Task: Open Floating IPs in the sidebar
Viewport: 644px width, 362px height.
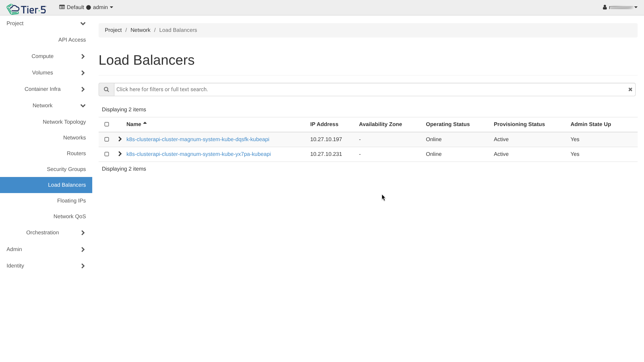Action: (x=71, y=201)
